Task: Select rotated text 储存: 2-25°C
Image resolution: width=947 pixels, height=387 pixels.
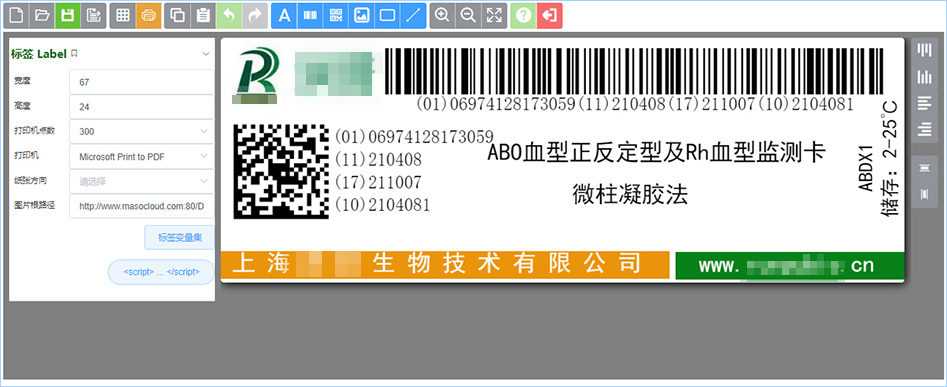Action: (x=890, y=158)
